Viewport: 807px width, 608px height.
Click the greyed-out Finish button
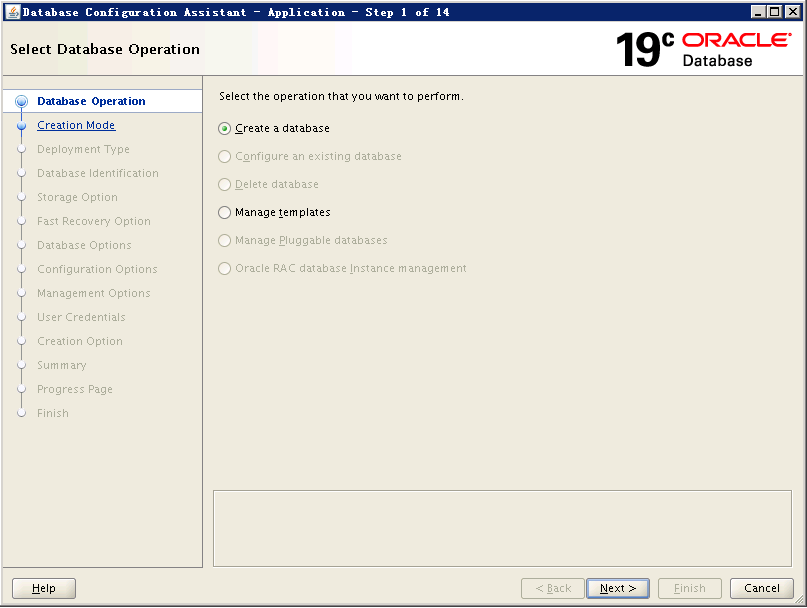(x=690, y=588)
